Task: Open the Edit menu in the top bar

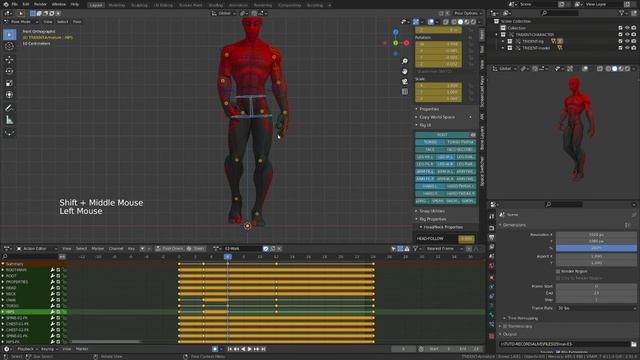Action: coord(26,4)
